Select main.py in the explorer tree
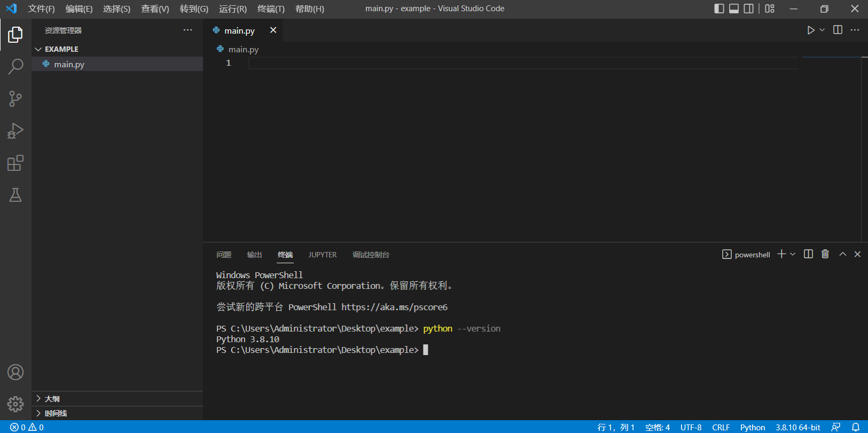Screen dimensions: 868x433 (69, 64)
